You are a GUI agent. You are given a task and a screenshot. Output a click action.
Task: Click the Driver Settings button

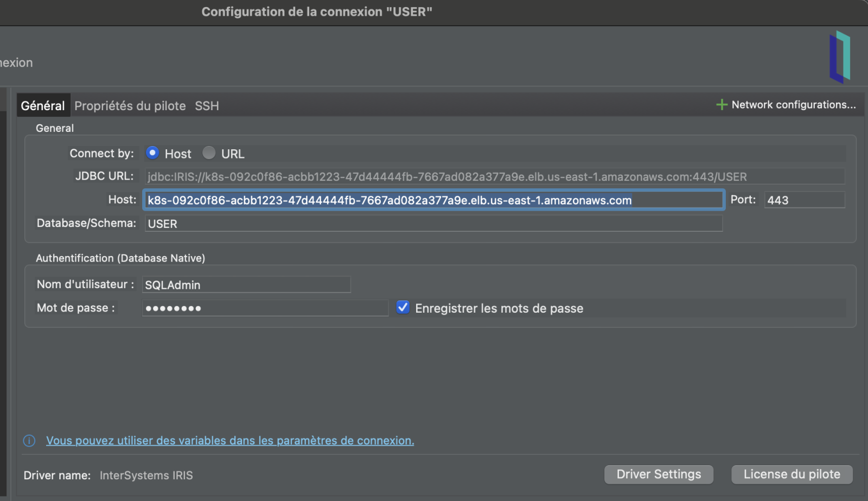(659, 474)
